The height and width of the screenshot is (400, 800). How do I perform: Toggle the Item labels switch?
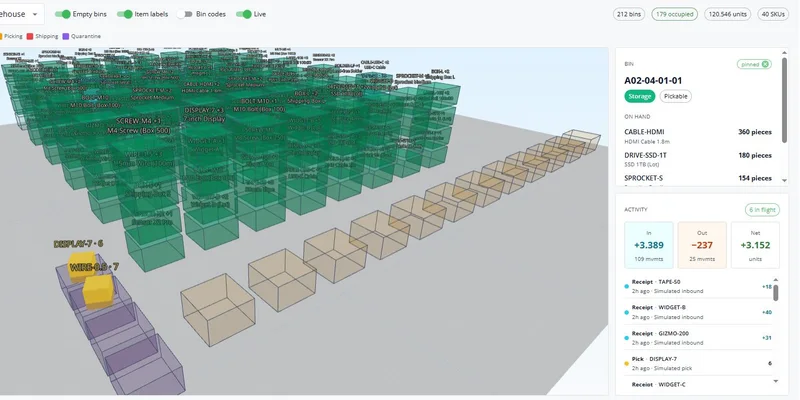coord(124,14)
